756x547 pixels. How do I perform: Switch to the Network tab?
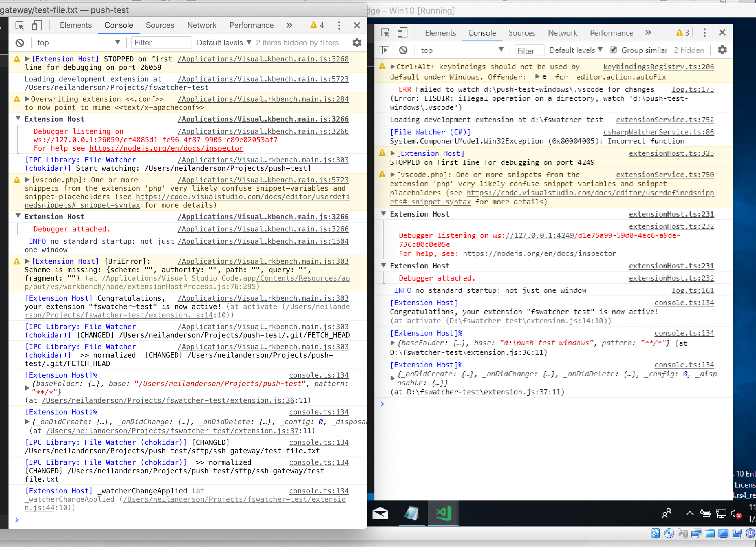[202, 25]
